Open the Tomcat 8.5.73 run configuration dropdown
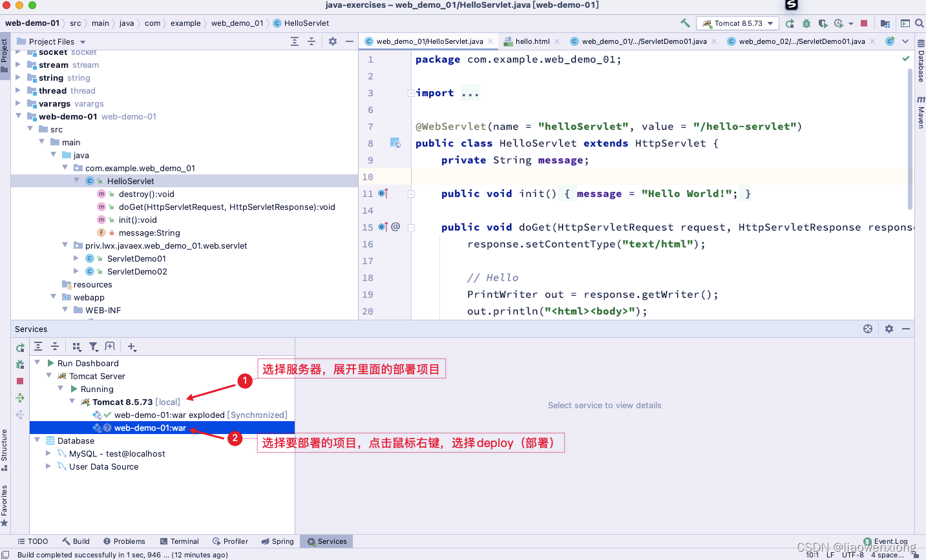Viewport: 926px width, 560px height. tap(739, 23)
